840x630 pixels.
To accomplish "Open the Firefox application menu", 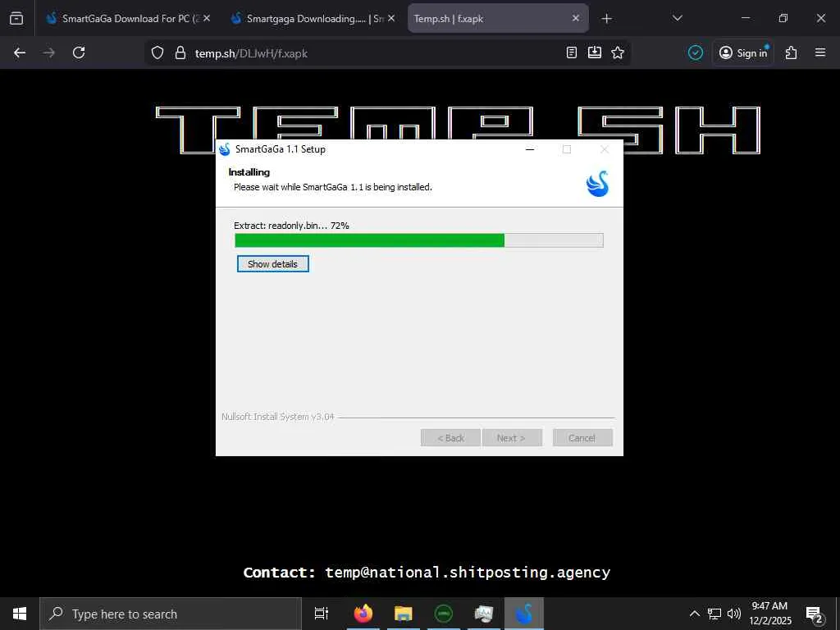I will tap(820, 52).
